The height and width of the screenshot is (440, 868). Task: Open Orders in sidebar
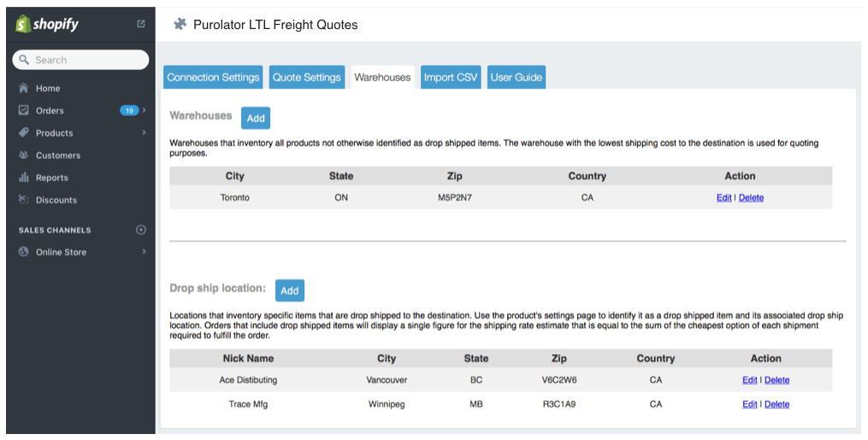[50, 110]
